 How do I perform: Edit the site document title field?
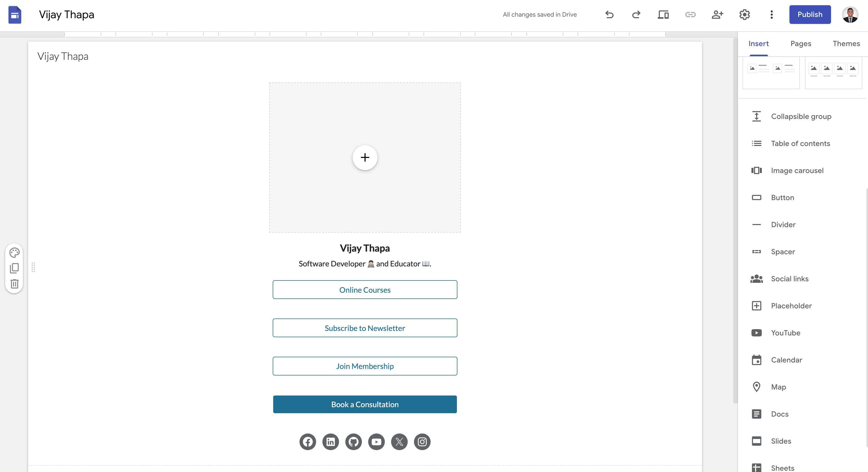66,15
